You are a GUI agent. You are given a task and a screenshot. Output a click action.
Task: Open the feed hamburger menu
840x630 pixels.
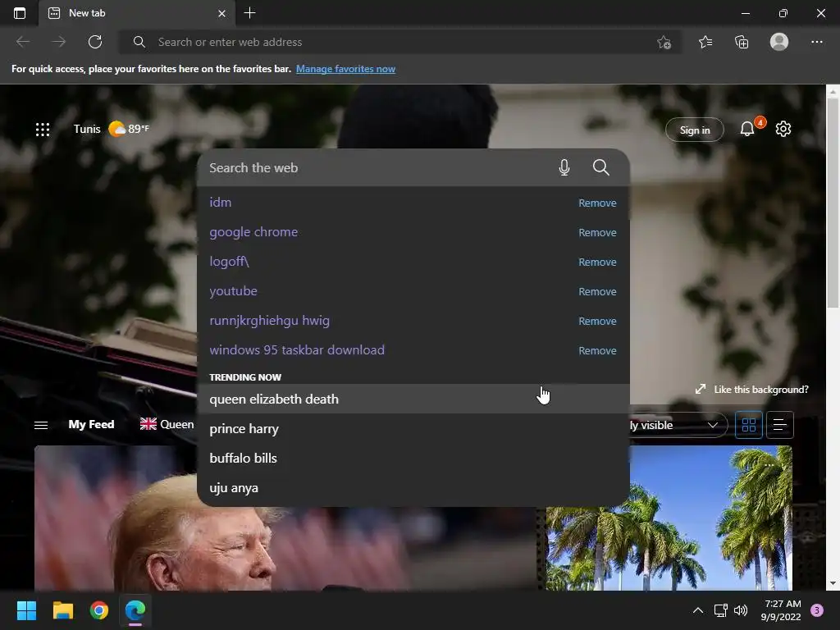click(41, 425)
